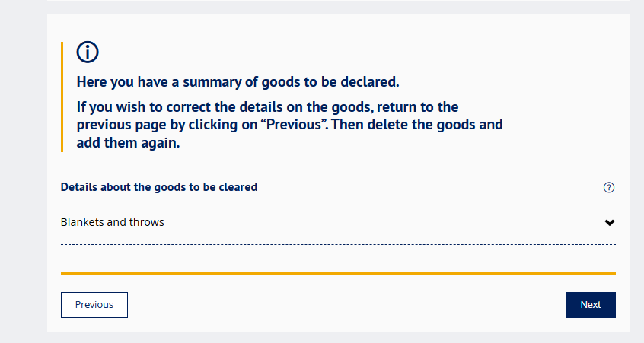Expand Blankets and throws chevron arrow
The height and width of the screenshot is (343, 644).
609,223
